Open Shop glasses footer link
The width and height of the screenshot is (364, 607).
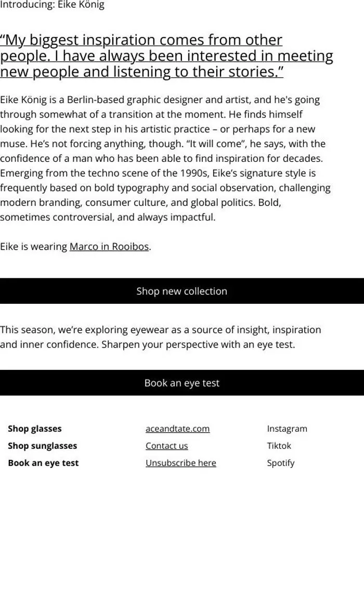35,429
